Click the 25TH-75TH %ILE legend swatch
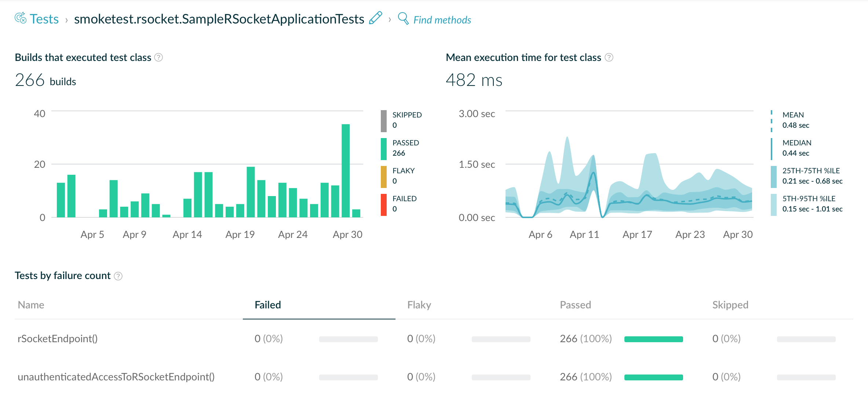 (x=774, y=177)
